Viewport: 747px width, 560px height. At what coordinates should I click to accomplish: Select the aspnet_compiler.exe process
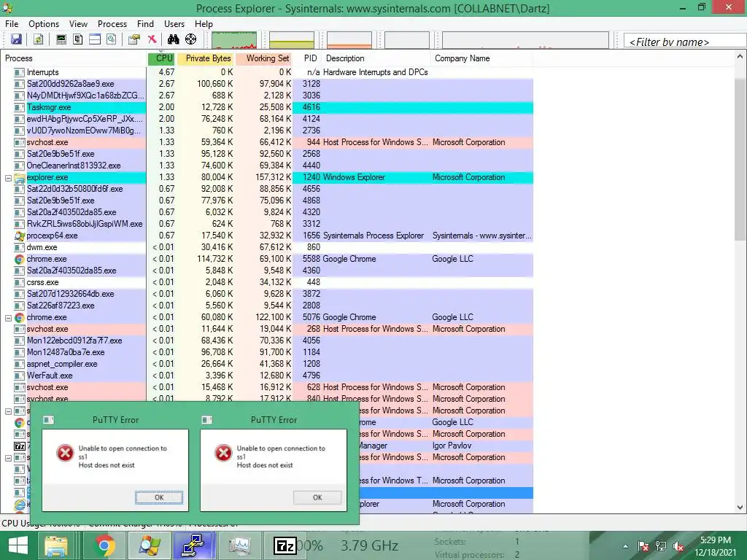click(x=267, y=365)
